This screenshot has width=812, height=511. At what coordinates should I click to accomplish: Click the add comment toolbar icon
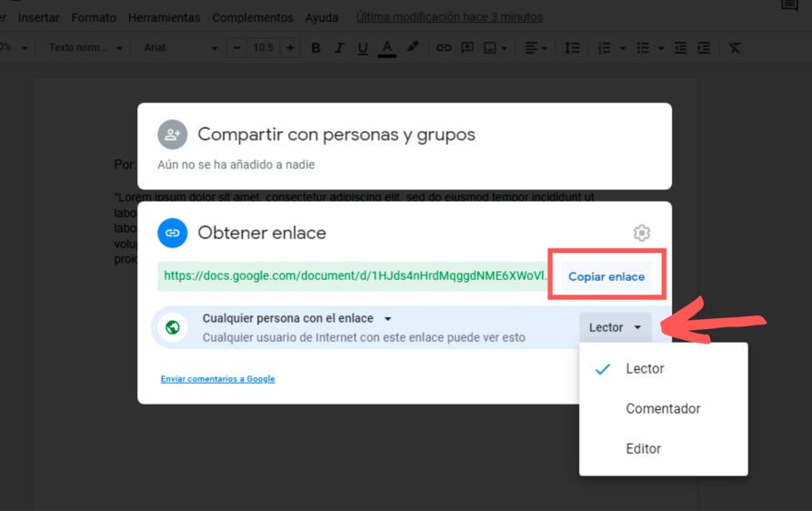tap(467, 48)
